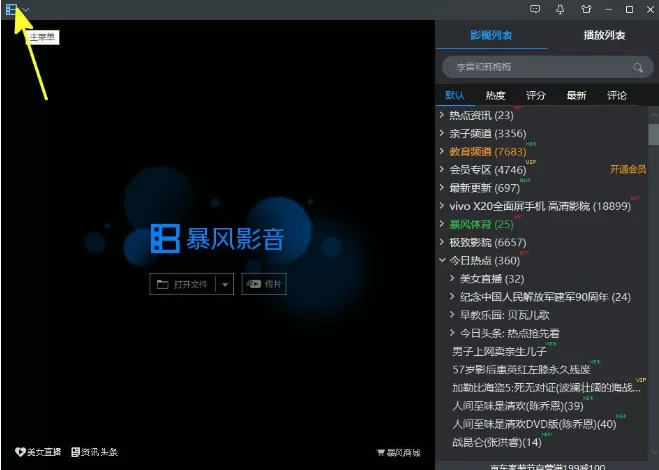Screen dimensions: 659x470
Task: Focus the 李雷和韩梅梅 search field
Action: [548, 67]
